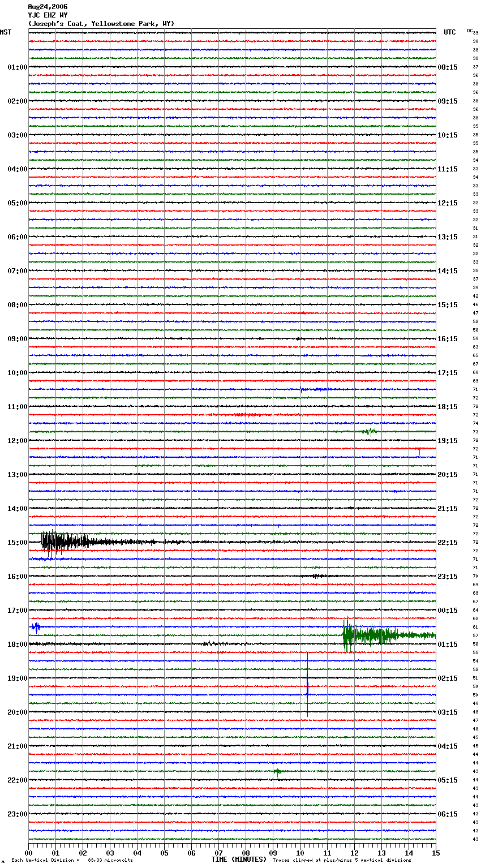
Task: Click the 11:00 MST time label
Action: coord(18,407)
